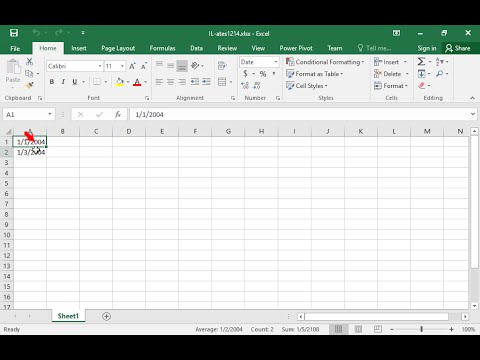Viewport: 480px width, 360px height.
Task: Toggle Middle Align
Action: [171, 65]
